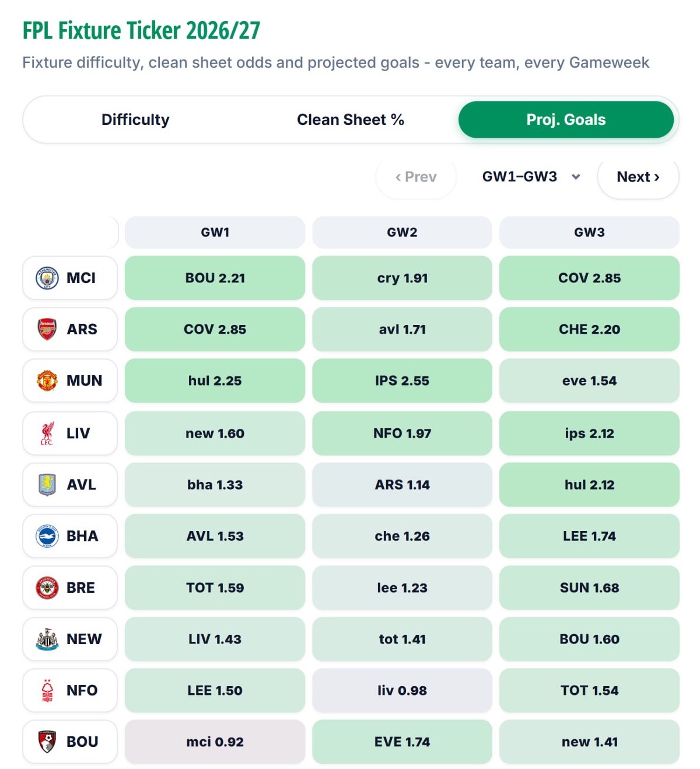Select the Proj. Goals tab
Viewport: 700px width, 769px height.
pyautogui.click(x=566, y=120)
